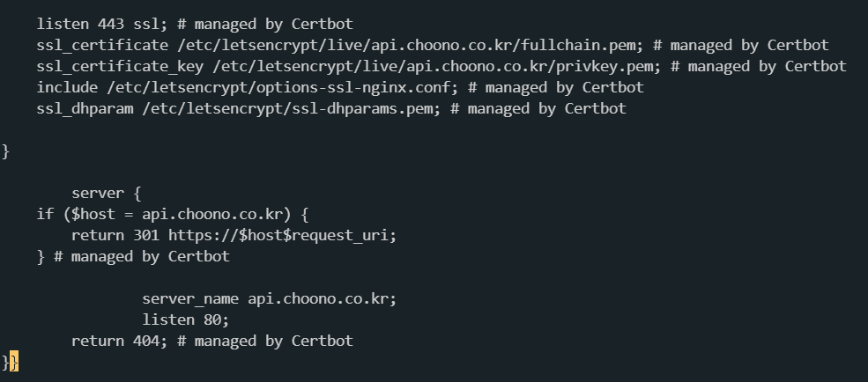Click the lone closing brace after ssl_dhparam
Viewport: 868px width, 382px height.
[x=5, y=151]
